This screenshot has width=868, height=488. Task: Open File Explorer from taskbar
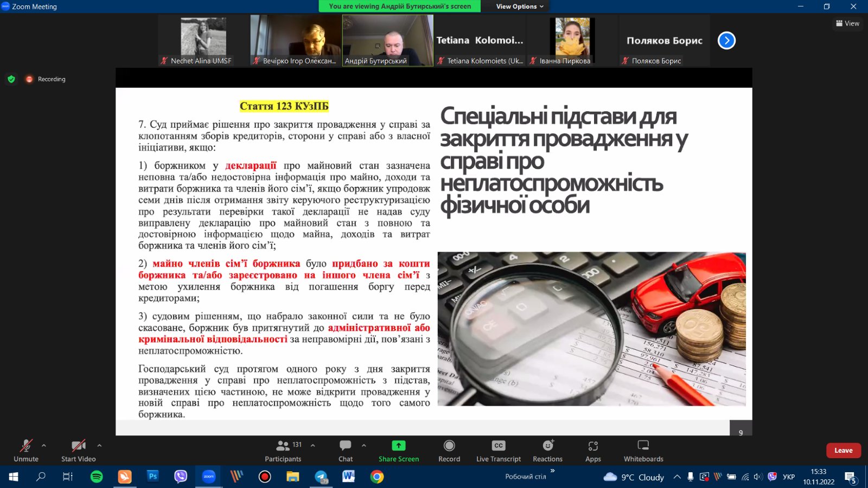(x=293, y=477)
